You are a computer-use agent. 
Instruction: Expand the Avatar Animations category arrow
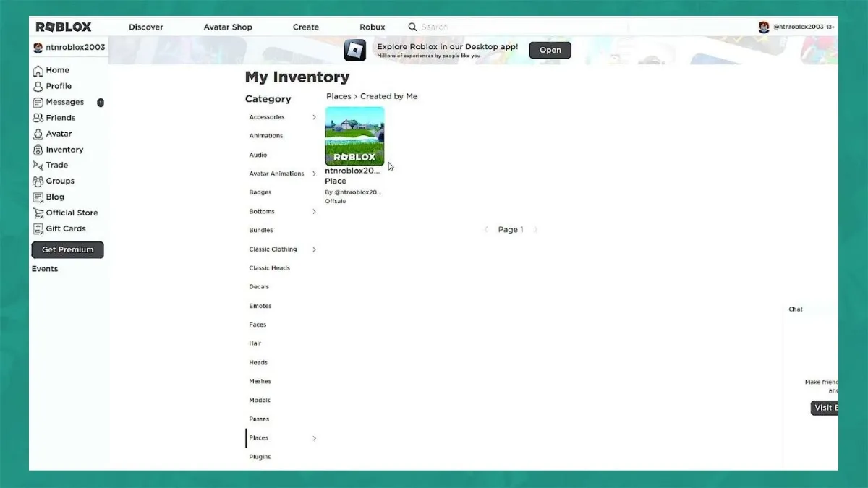(x=314, y=174)
